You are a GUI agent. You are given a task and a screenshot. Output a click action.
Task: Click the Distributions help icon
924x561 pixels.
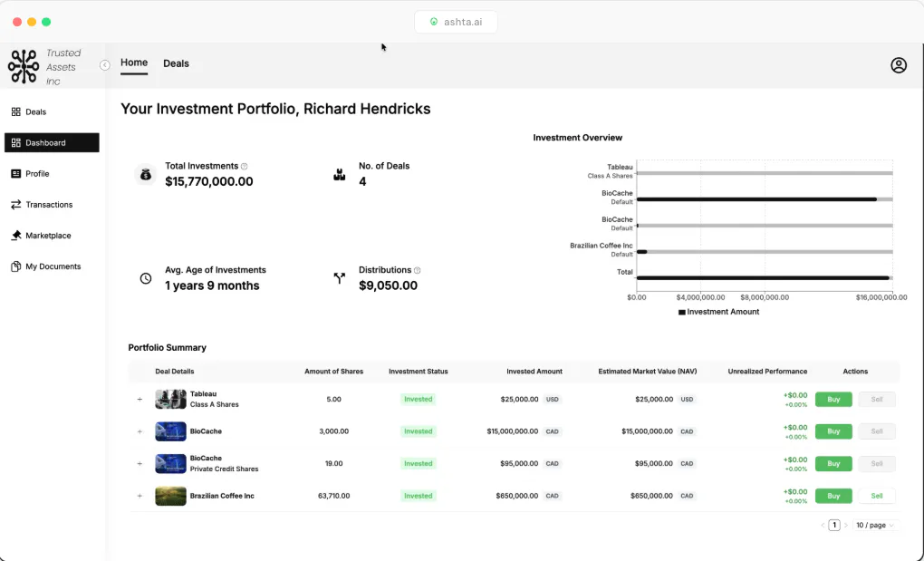point(418,270)
